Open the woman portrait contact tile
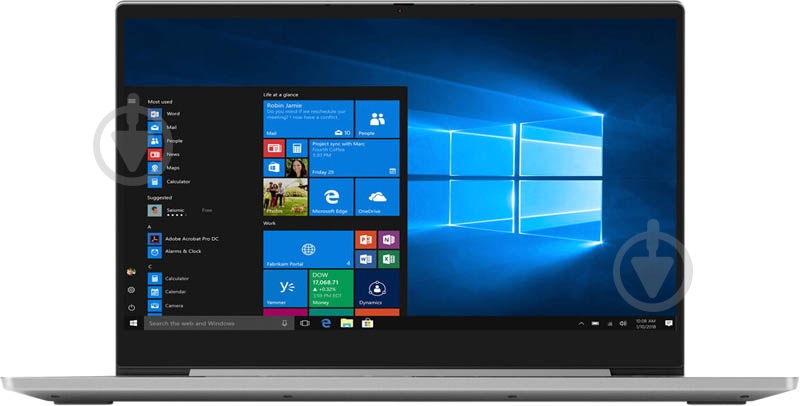Image resolution: width=800 pixels, height=406 pixels. [x=297, y=168]
